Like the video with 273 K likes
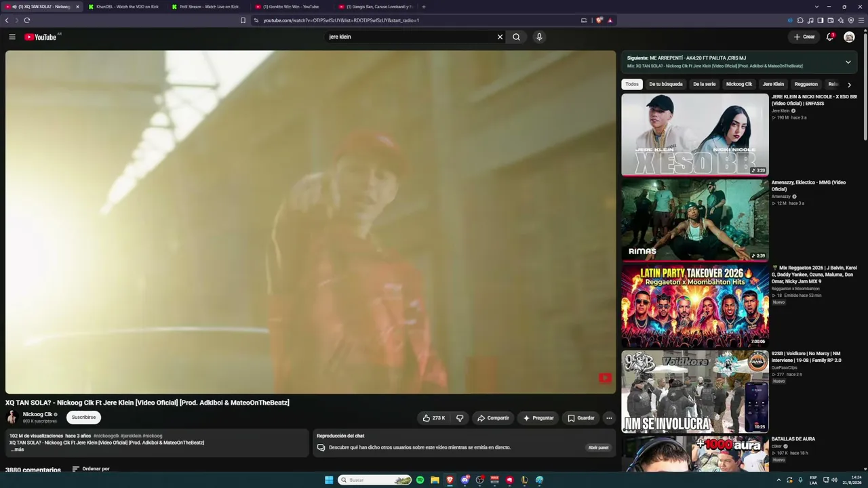The image size is (868, 488). click(x=434, y=418)
